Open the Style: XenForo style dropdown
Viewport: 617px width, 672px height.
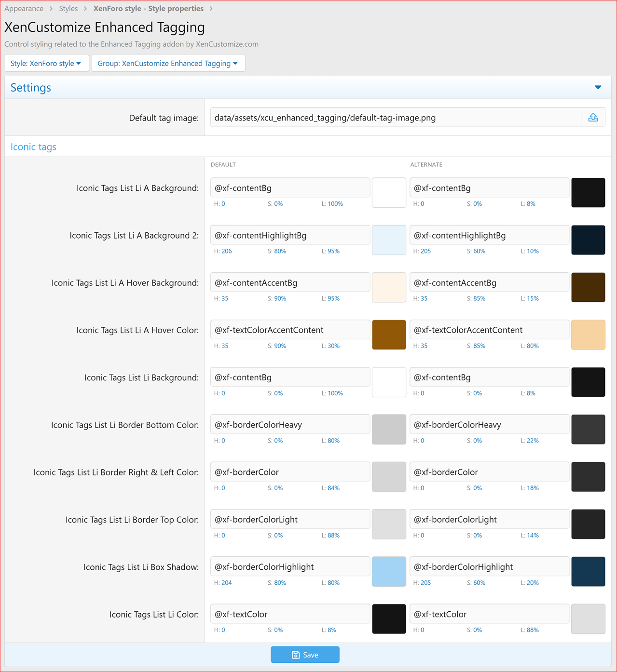(46, 63)
